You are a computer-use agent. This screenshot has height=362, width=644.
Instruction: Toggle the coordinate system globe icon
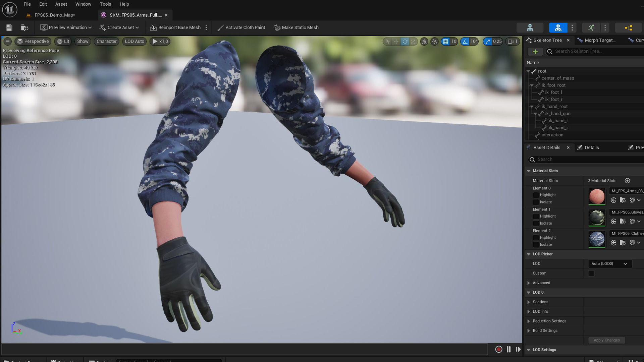(x=424, y=42)
